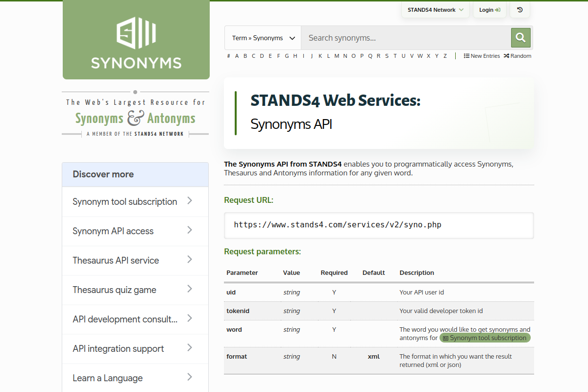588x392 pixels.
Task: Click the green Synonym tool subscription badge
Action: tap(485, 338)
